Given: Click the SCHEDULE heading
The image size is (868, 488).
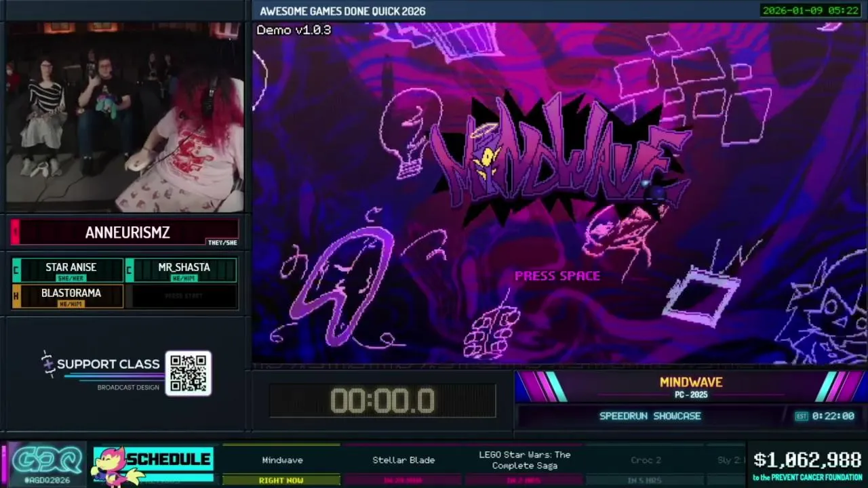Looking at the screenshot, I should pyautogui.click(x=168, y=460).
